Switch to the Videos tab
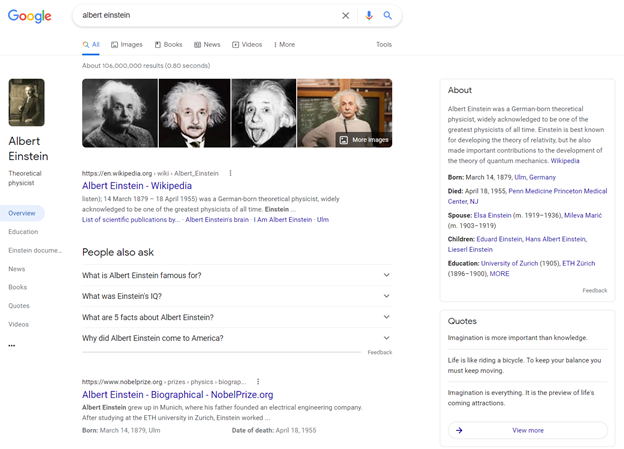Screen dimensions: 624x449 coord(247,45)
